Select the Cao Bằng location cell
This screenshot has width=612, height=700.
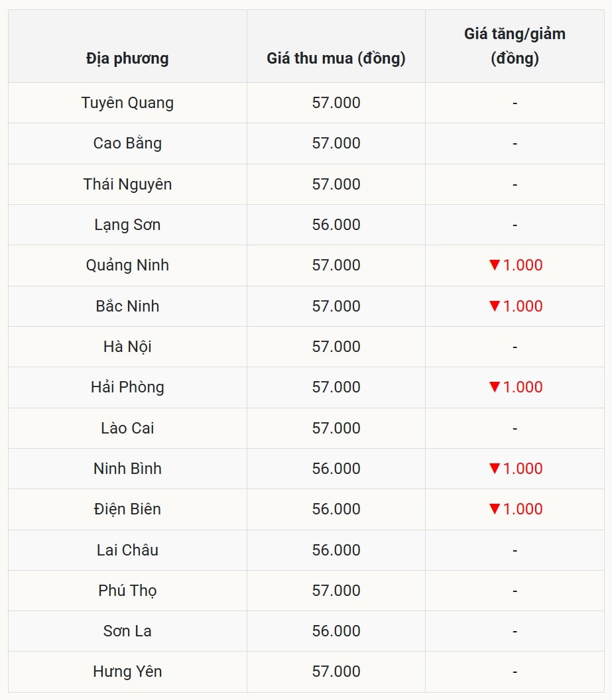click(127, 143)
